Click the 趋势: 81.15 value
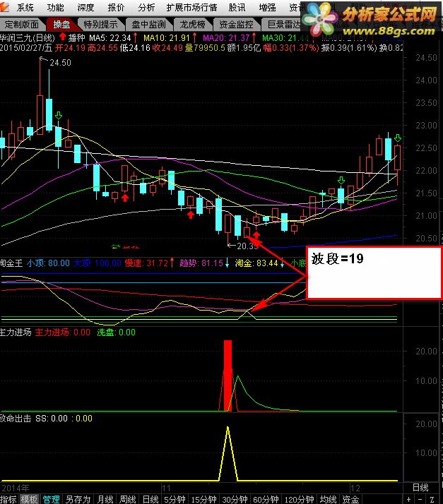The height and width of the screenshot is (504, 443). pyautogui.click(x=201, y=263)
